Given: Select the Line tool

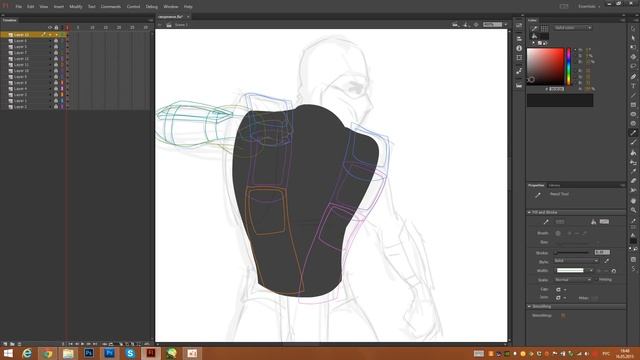Looking at the screenshot, I should (633, 95).
